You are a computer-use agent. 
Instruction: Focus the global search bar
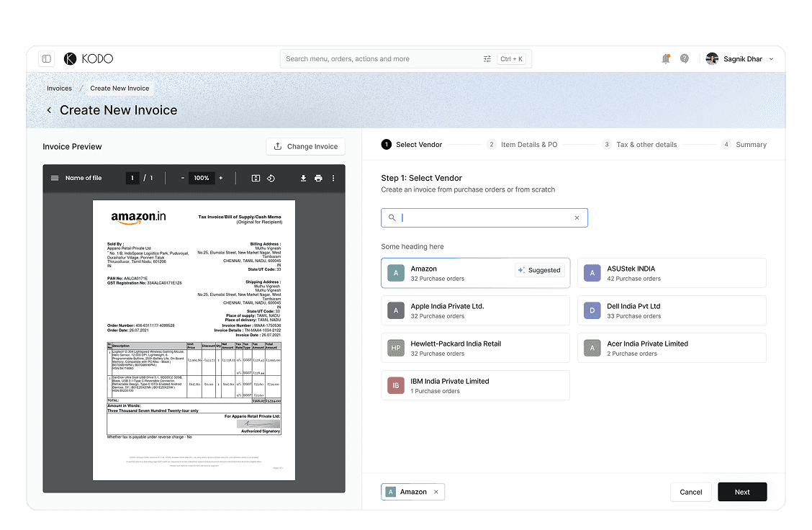406,59
